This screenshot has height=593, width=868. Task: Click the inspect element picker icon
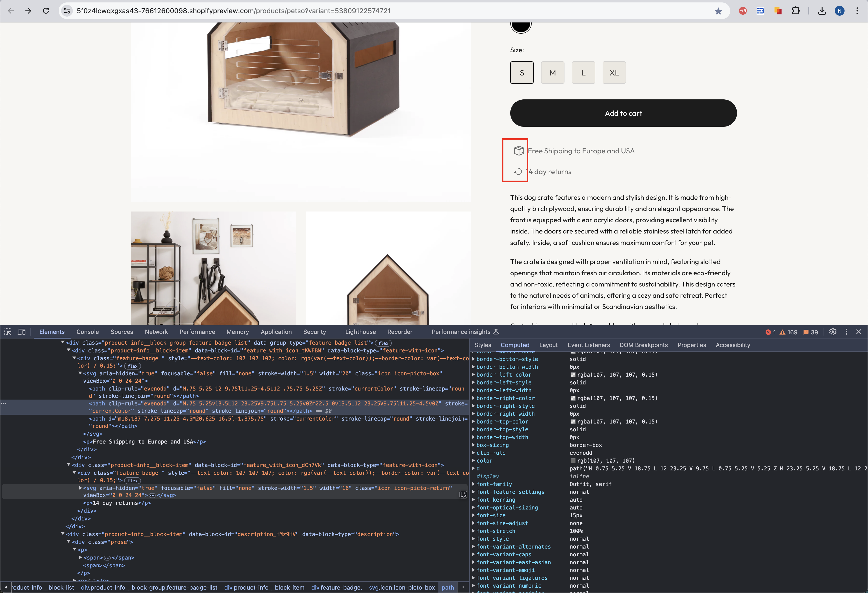[8, 332]
